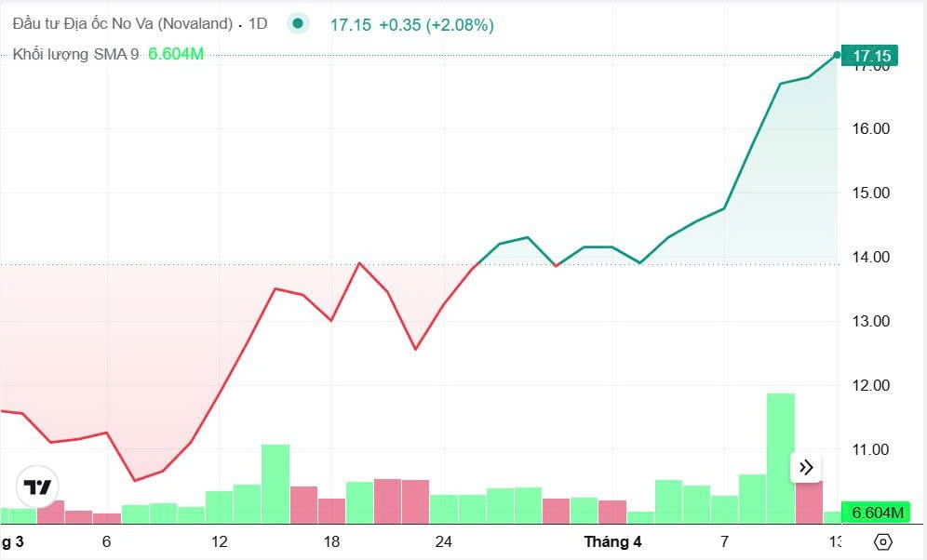Click the green market status dot
927x560 pixels.
tap(298, 24)
